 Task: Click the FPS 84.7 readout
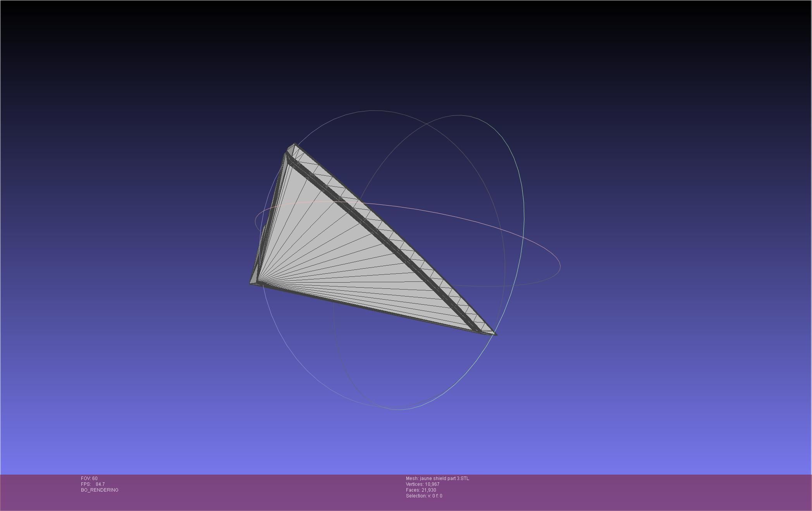pos(93,484)
